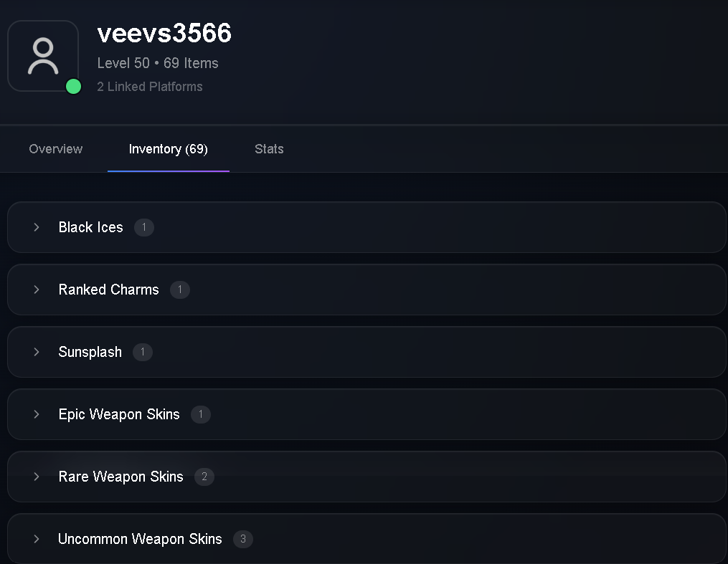This screenshot has height=564, width=728.
Task: Click the Uncommon Weapon Skins badge showing 3
Action: (x=243, y=539)
